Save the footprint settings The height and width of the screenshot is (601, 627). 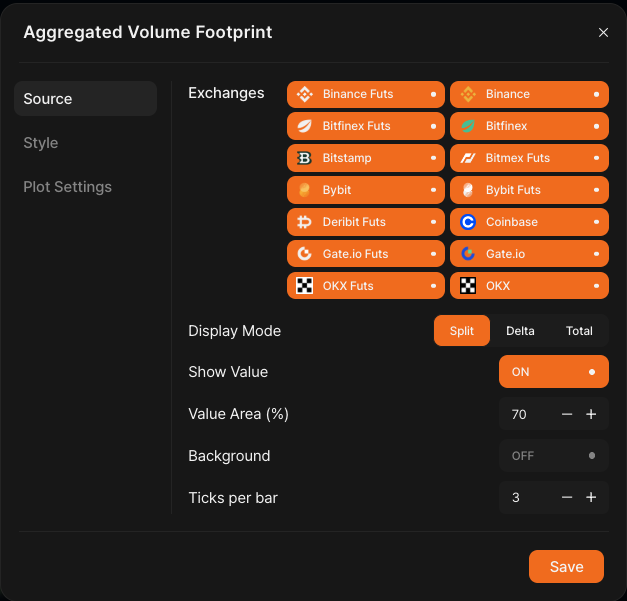(x=567, y=567)
